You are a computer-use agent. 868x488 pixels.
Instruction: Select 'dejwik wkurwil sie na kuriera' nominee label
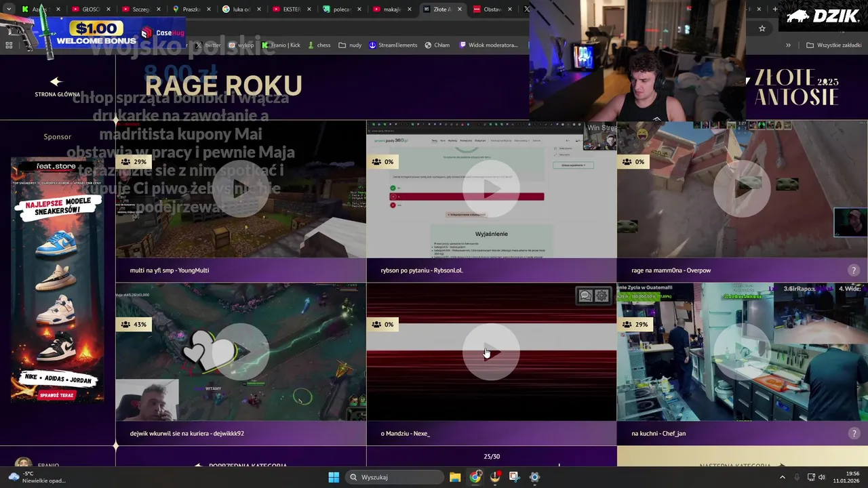pyautogui.click(x=187, y=433)
